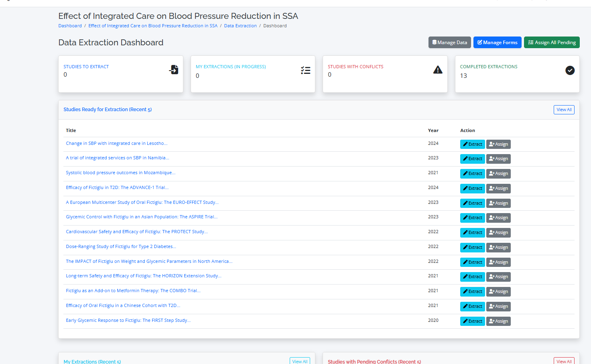Open the Manage Forms button
This screenshot has height=364, width=591.
pyautogui.click(x=497, y=43)
